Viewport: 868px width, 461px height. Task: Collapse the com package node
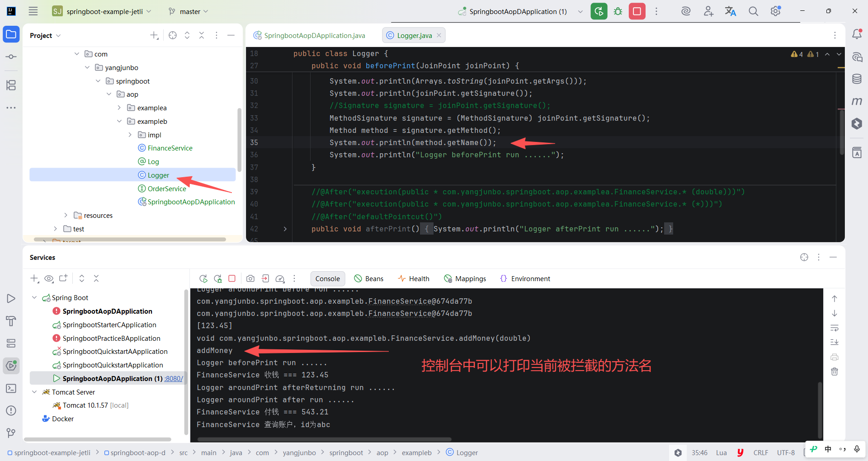pyautogui.click(x=76, y=54)
